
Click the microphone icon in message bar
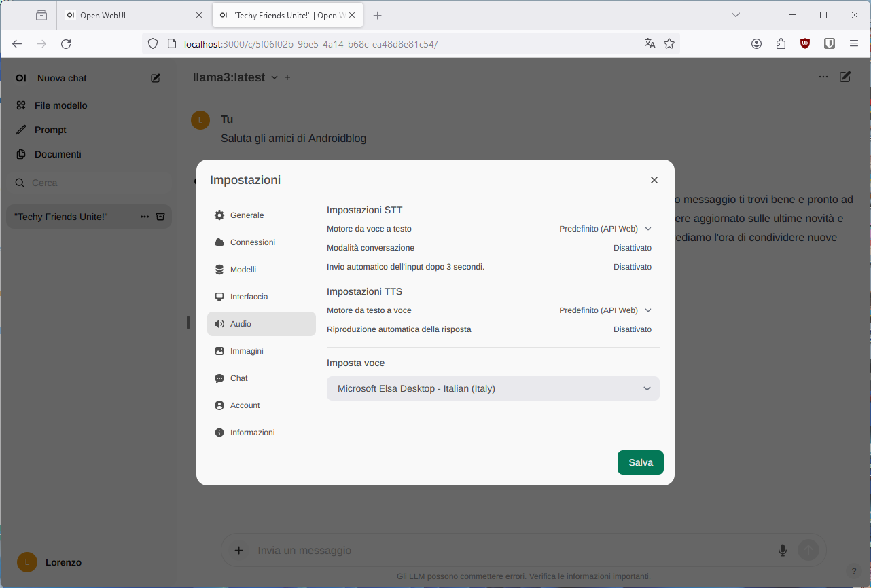click(782, 550)
